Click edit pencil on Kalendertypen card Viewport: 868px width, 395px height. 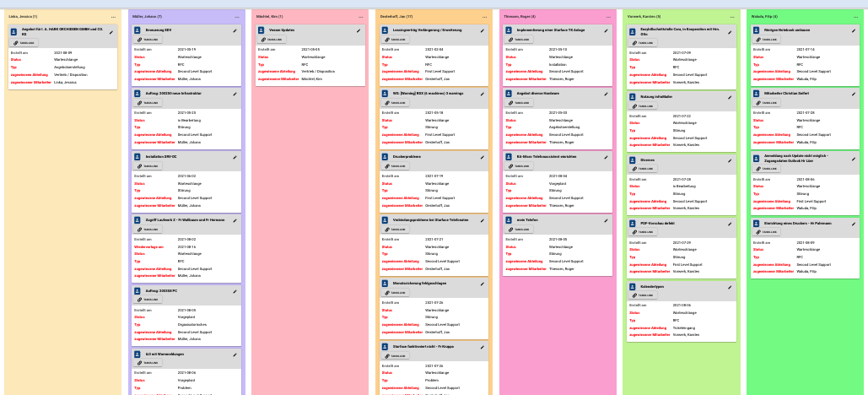[x=730, y=287]
